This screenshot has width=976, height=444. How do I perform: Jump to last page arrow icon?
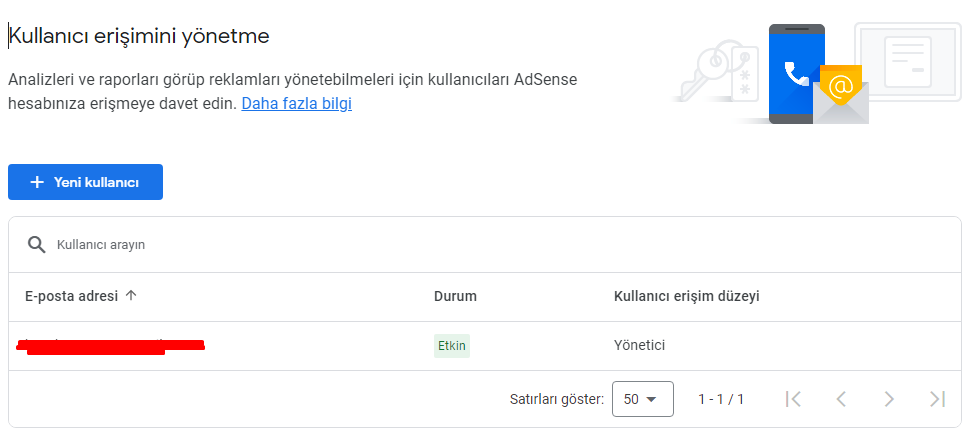point(937,399)
